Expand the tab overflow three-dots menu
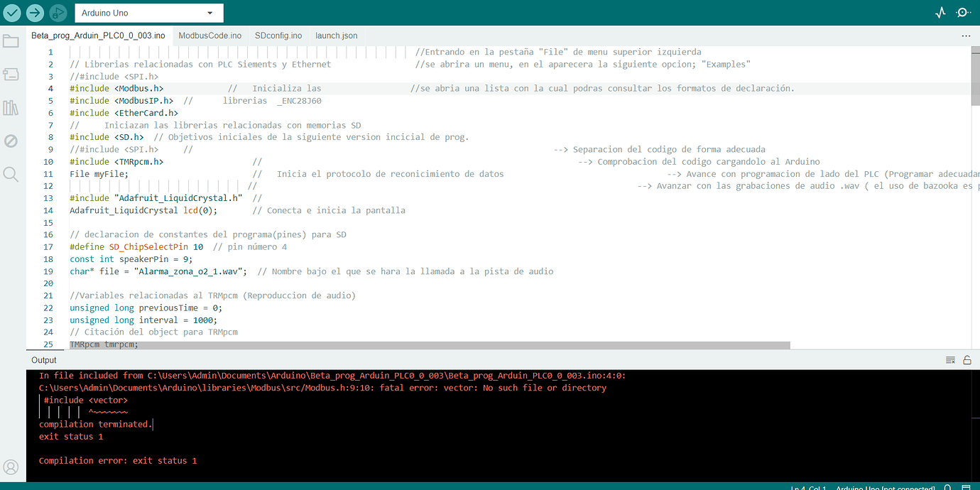980x490 pixels. coord(966,36)
